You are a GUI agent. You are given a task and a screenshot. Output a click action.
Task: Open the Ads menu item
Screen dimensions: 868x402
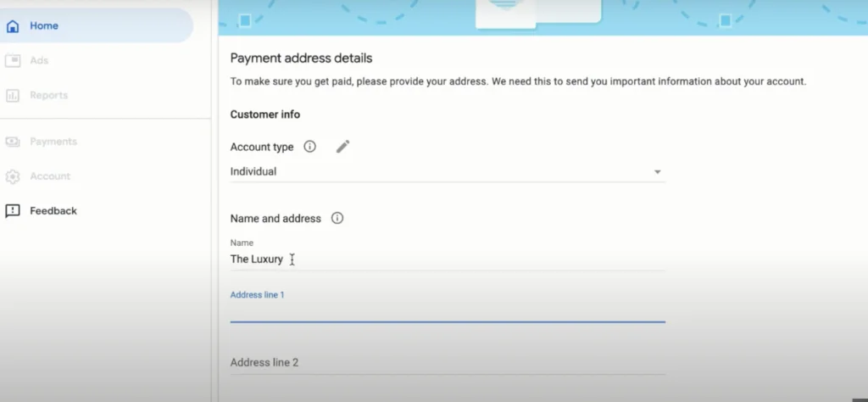click(x=97, y=60)
